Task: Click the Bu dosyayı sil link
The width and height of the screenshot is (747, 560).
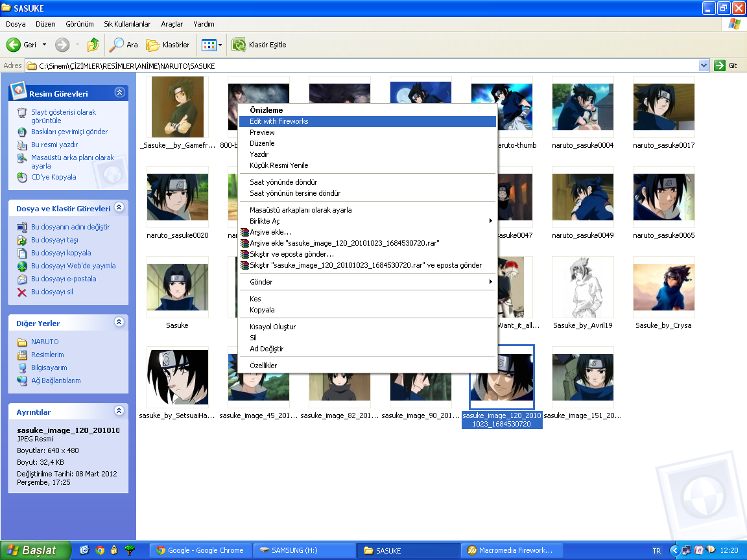Action: click(x=52, y=292)
